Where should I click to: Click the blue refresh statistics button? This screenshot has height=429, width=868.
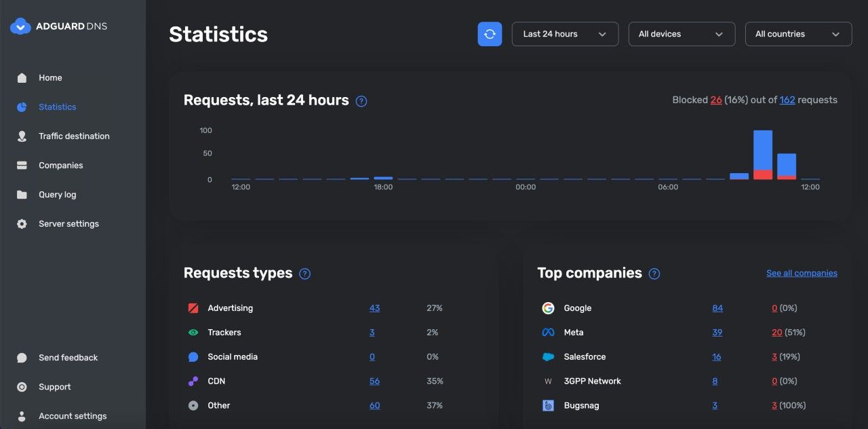pyautogui.click(x=490, y=34)
